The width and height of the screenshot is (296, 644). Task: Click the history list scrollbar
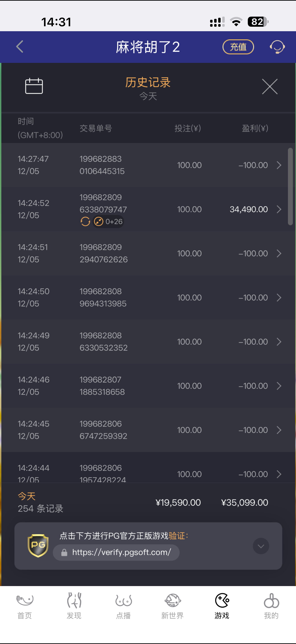290,187
